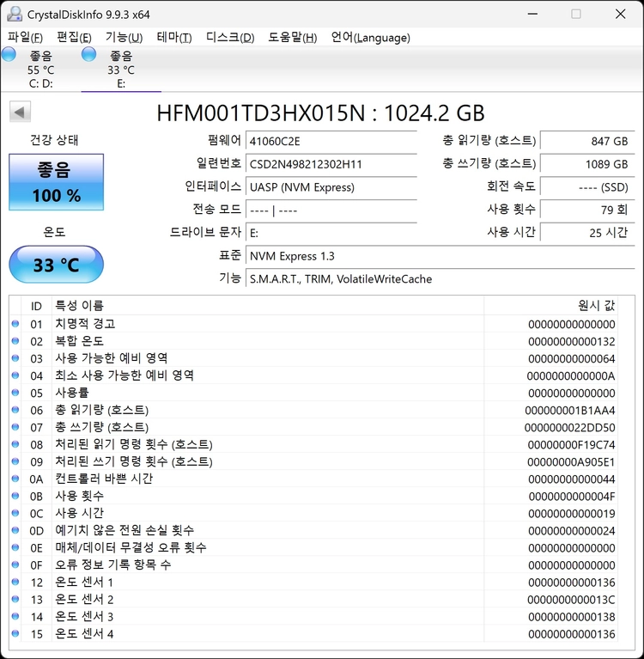
Task: Open the 언어(Language) menu
Action: (371, 38)
